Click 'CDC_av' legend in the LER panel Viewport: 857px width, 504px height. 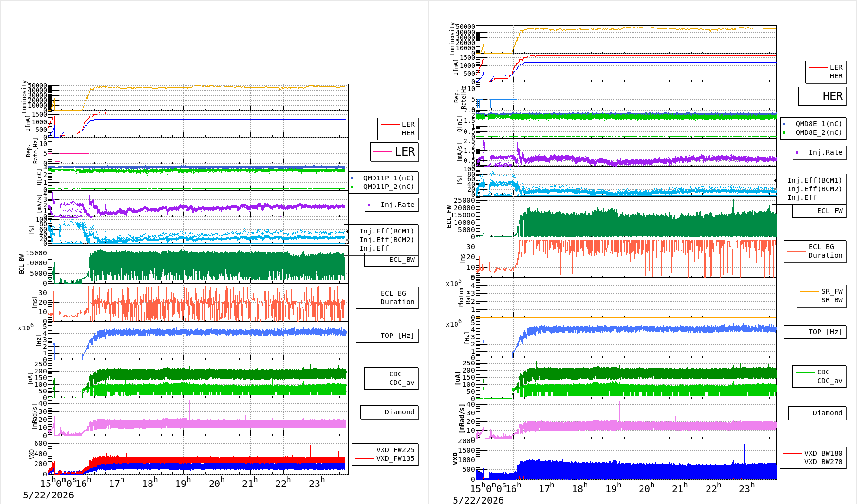click(391, 383)
